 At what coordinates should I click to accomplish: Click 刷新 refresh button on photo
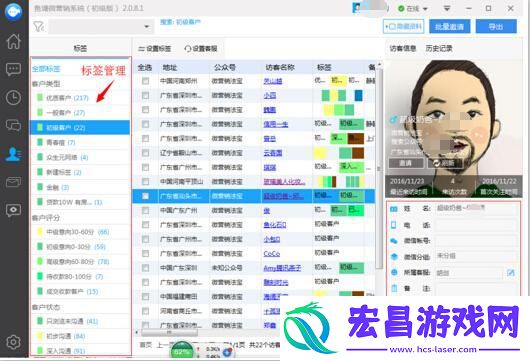[x=445, y=163]
